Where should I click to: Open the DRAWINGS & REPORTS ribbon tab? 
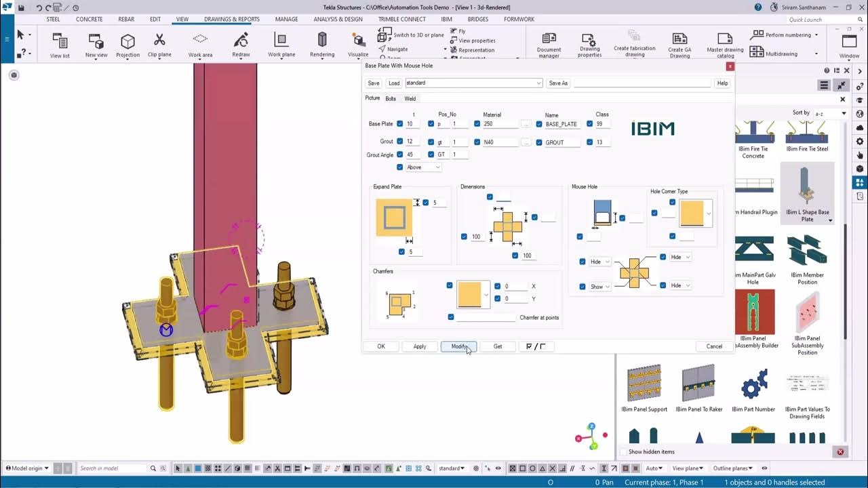pos(232,19)
